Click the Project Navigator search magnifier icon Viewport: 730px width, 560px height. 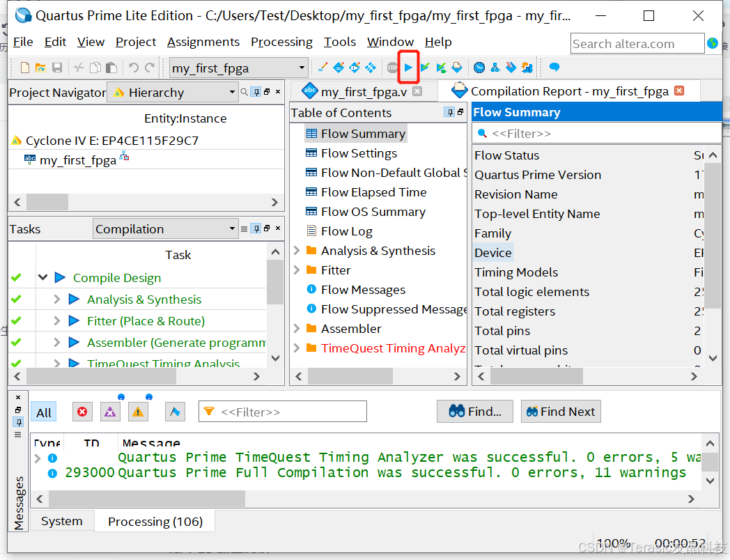click(244, 92)
